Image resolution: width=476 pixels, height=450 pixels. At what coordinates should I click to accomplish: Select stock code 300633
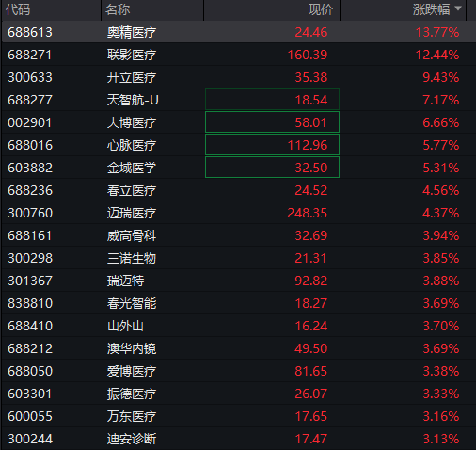point(30,77)
